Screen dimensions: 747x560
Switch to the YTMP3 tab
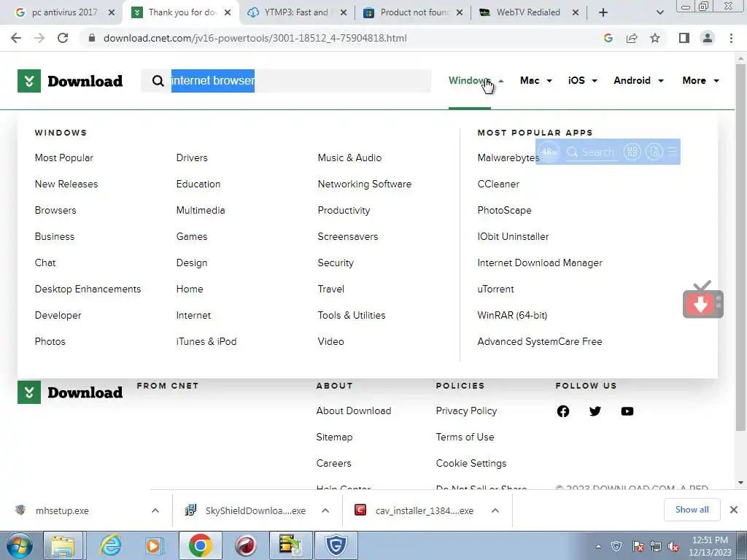click(x=296, y=12)
